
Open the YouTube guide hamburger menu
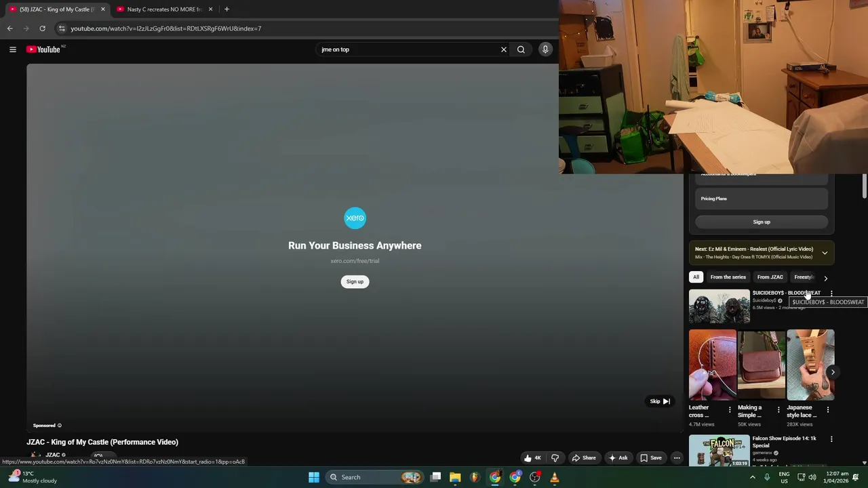coord(12,49)
